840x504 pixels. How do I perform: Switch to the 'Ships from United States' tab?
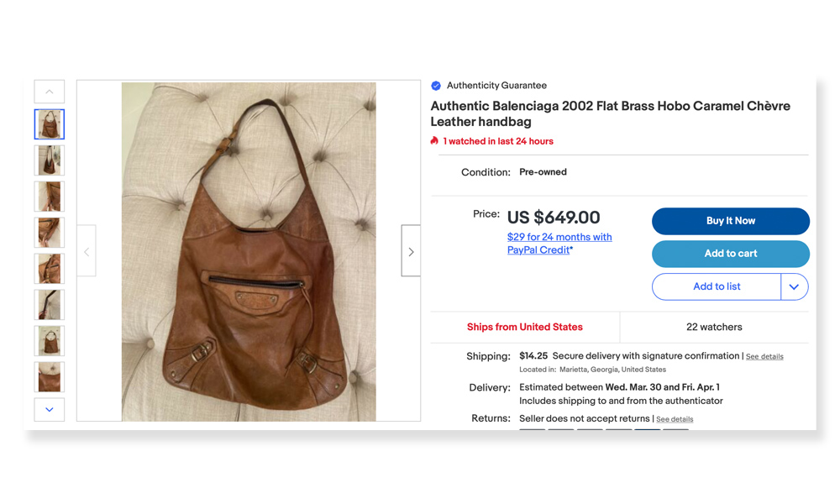[x=524, y=327]
